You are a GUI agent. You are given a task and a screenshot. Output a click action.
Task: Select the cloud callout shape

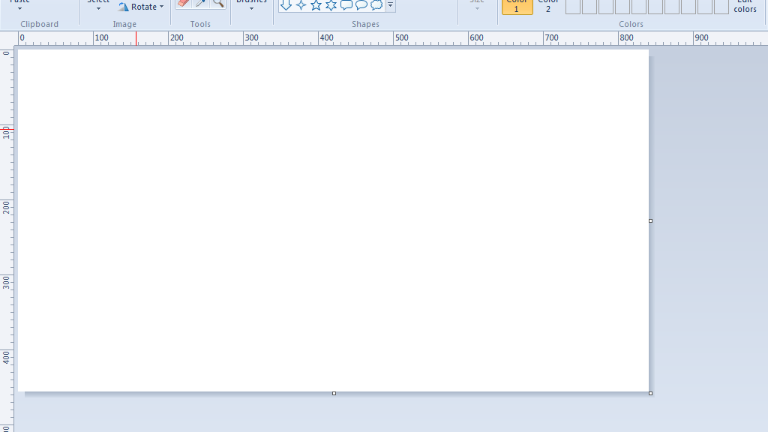[x=376, y=5]
